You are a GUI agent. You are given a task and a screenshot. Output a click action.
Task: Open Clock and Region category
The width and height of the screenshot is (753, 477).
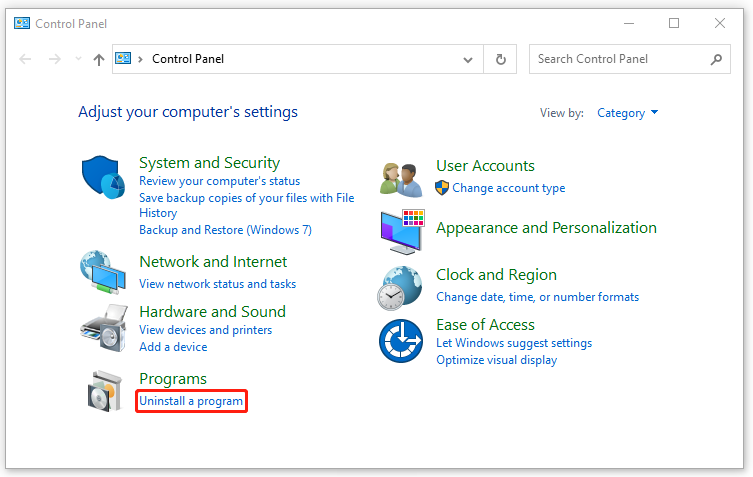[x=496, y=275]
